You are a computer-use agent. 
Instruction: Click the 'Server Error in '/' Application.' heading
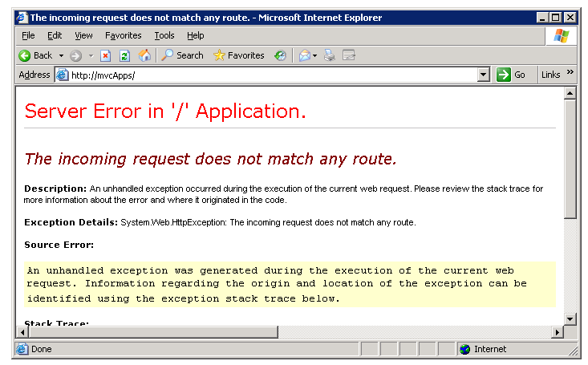click(165, 112)
